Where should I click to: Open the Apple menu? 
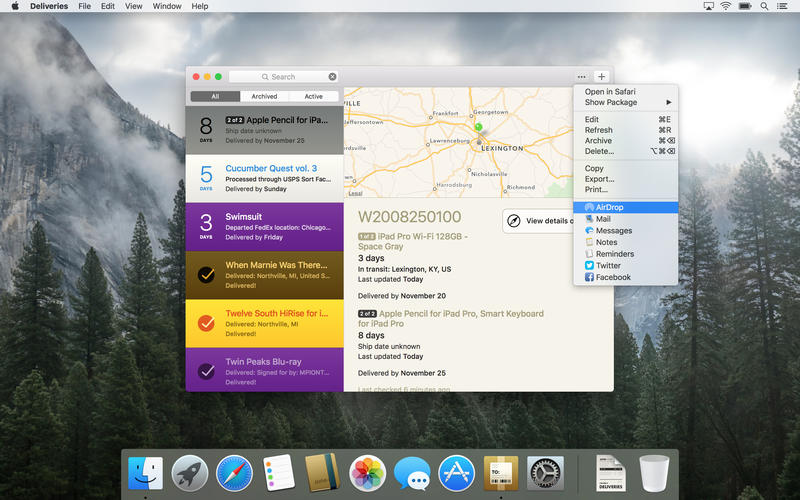(15, 6)
